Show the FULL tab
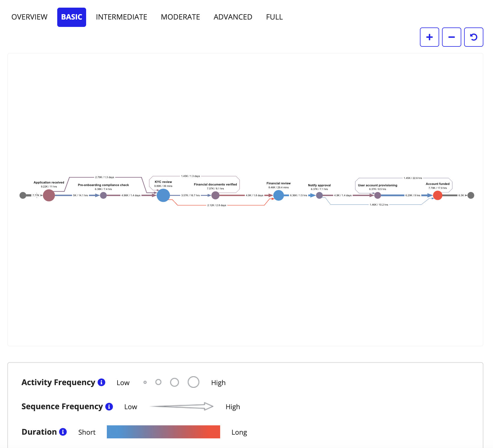The height and width of the screenshot is (448, 493). coord(274,17)
